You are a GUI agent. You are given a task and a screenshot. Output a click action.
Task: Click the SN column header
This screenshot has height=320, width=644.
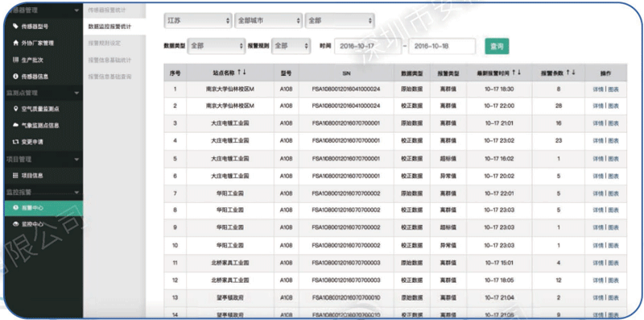pyautogui.click(x=346, y=73)
